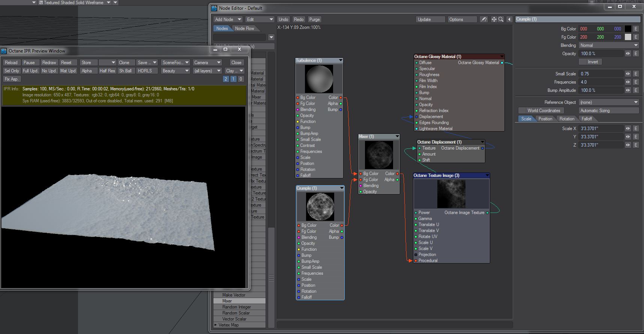Click the Purge button
644x334 pixels.
click(x=314, y=19)
